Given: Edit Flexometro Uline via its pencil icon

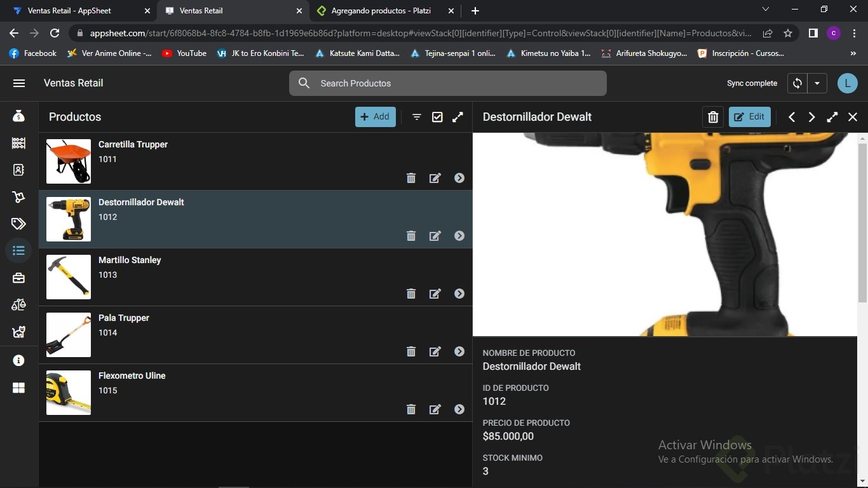Looking at the screenshot, I should [435, 409].
